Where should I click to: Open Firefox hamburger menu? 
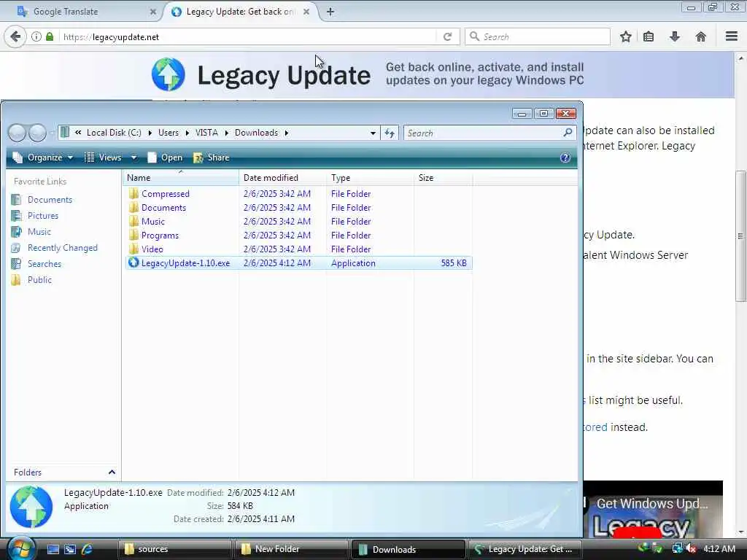coord(731,36)
